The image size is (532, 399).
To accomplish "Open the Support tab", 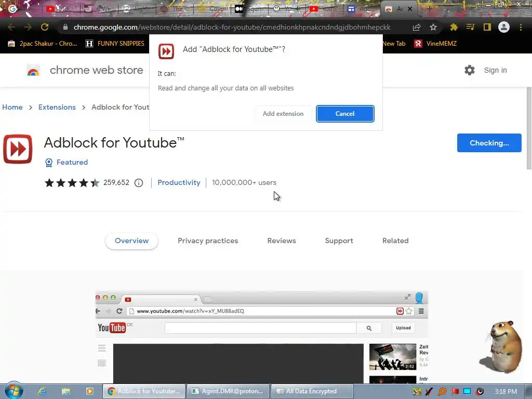I will [x=339, y=241].
